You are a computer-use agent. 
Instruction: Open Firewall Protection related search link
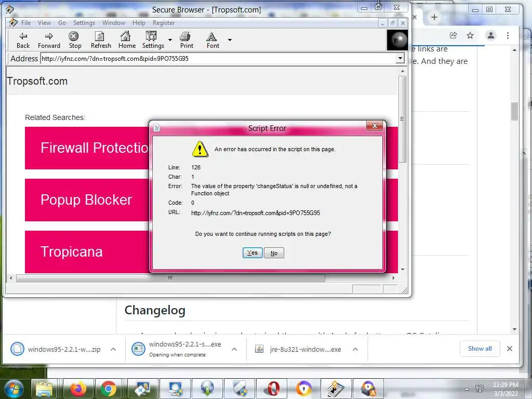point(87,148)
